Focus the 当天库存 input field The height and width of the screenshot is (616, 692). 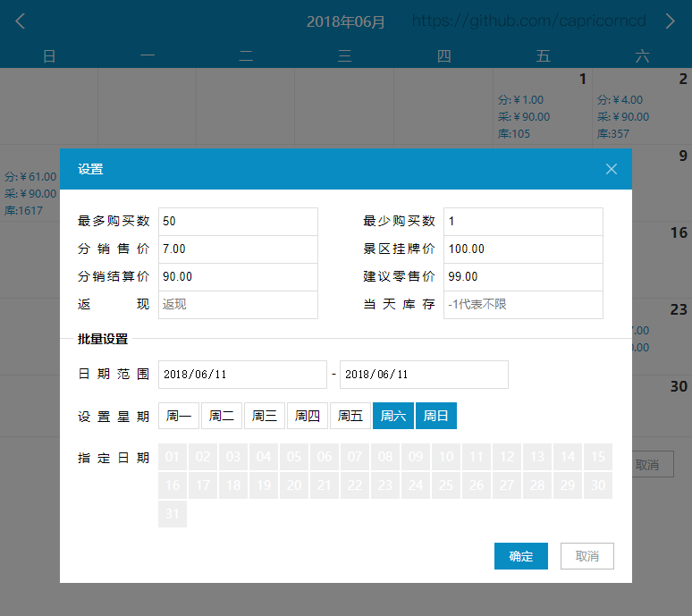point(523,305)
